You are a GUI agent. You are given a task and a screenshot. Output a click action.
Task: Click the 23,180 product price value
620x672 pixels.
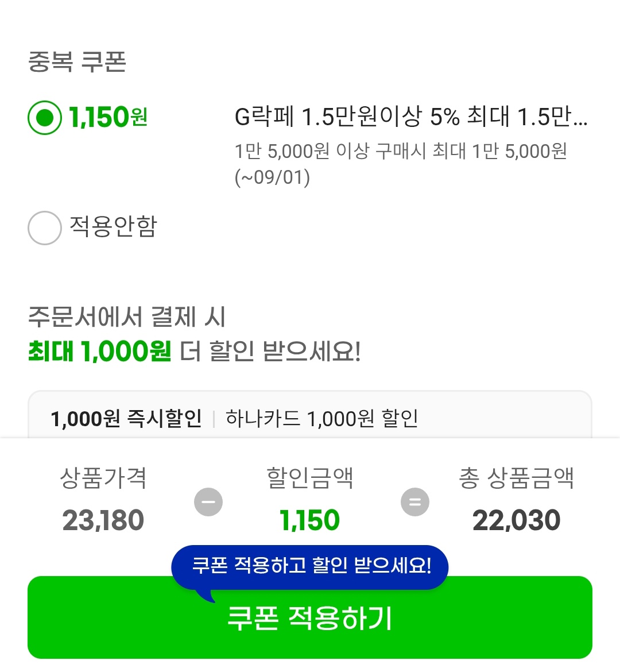103,520
